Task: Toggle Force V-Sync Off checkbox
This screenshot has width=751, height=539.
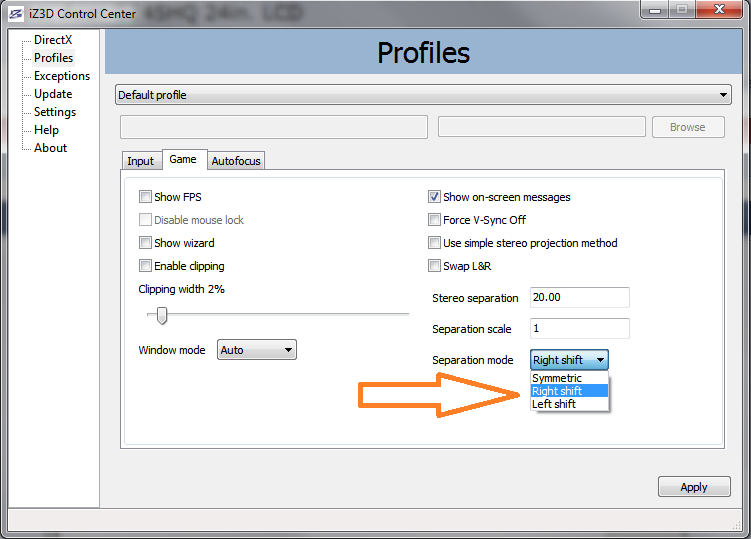Action: 435,220
